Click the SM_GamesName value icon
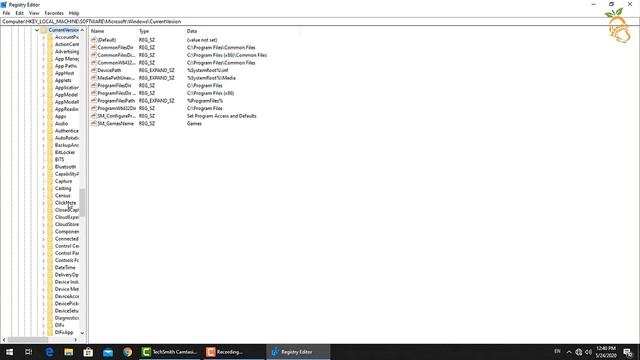 coord(93,124)
